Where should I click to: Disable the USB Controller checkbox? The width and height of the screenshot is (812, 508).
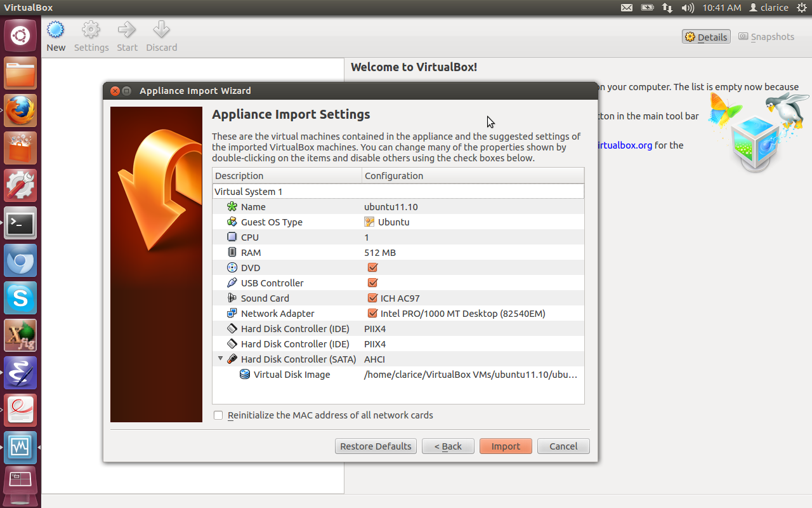(x=372, y=283)
